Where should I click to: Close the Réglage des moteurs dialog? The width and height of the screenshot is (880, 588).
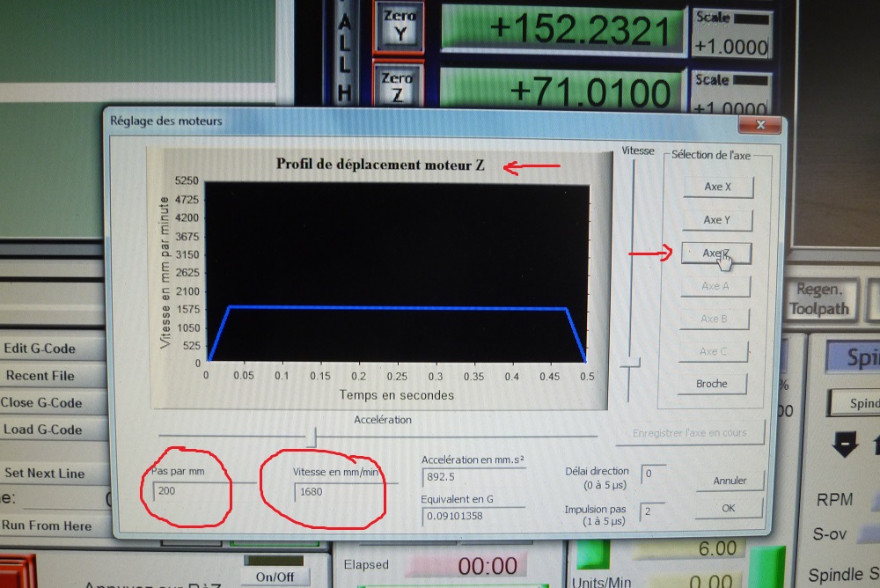759,124
